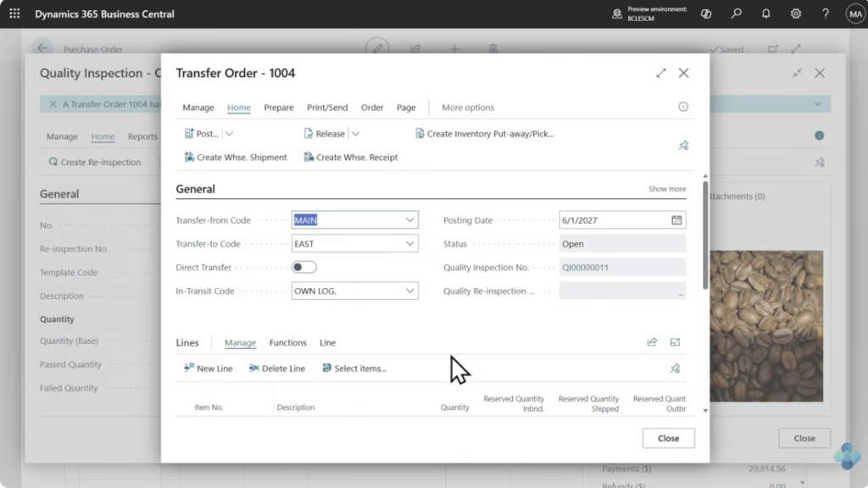Open the Transfer-from Code dropdown arrow
868x488 pixels.
point(409,219)
